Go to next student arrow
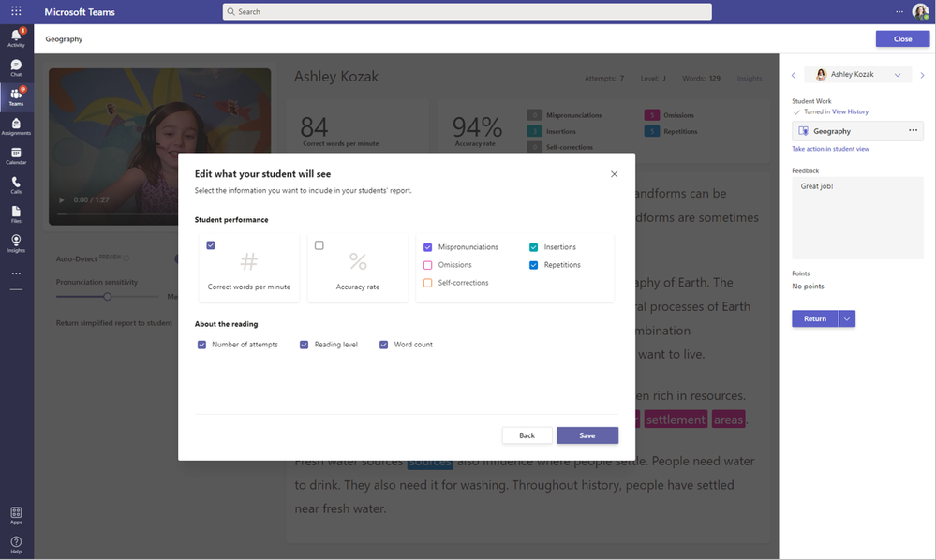 922,75
